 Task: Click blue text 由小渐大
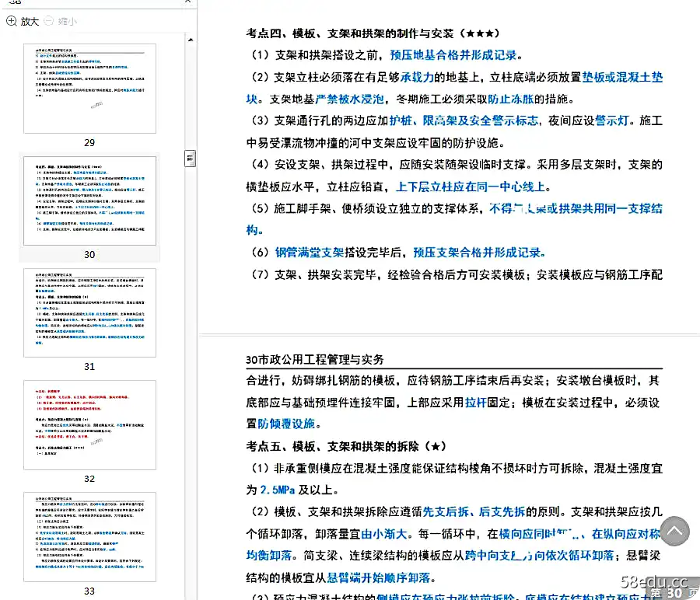tap(384, 534)
